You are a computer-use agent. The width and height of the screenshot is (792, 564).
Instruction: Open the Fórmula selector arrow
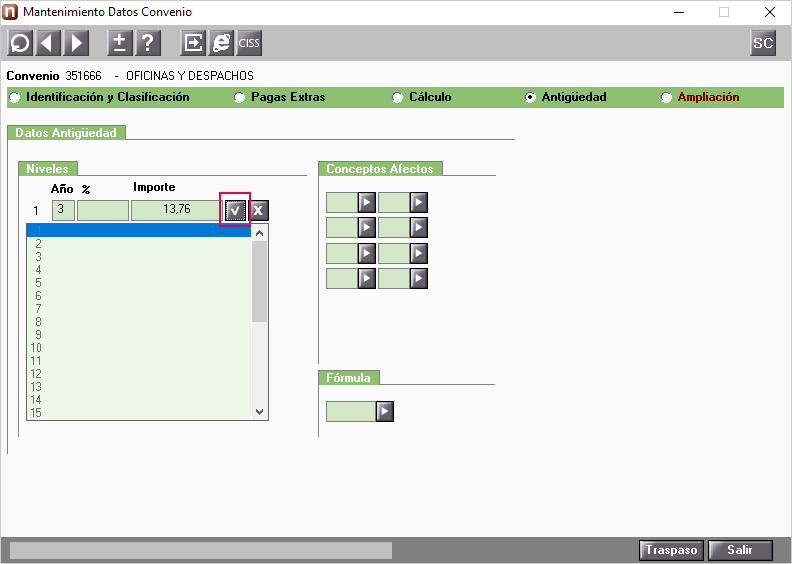pyautogui.click(x=385, y=412)
